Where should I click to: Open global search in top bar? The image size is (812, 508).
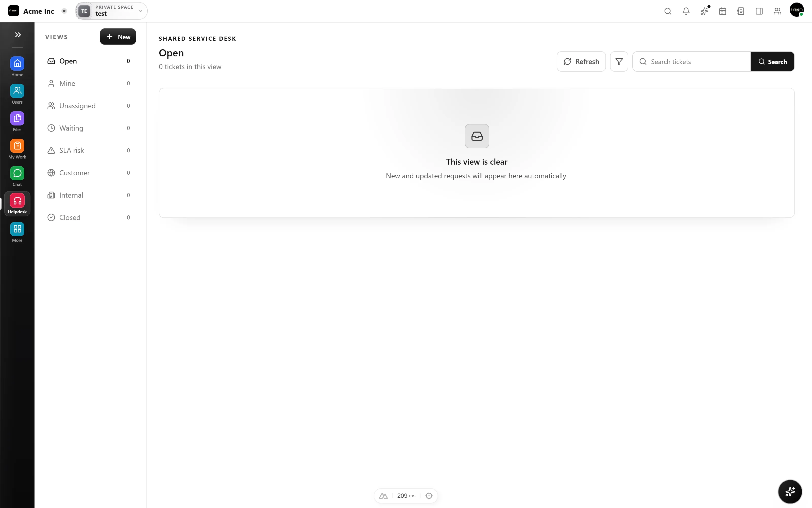tap(668, 11)
